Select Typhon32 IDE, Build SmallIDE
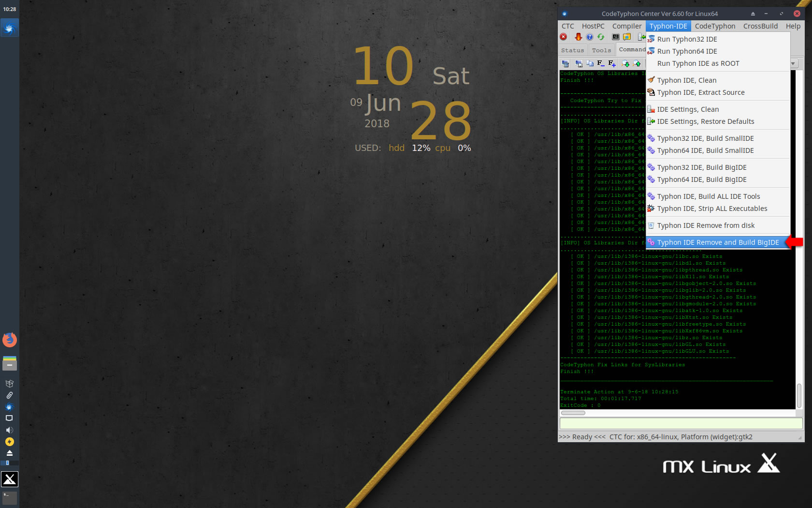The height and width of the screenshot is (508, 812). pyautogui.click(x=718, y=138)
